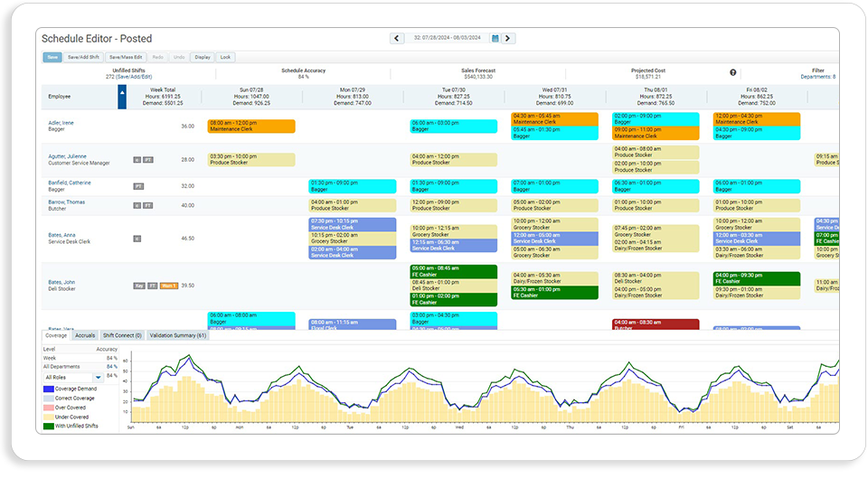The width and height of the screenshot is (868, 488).
Task: Click the orange warning badge for Bates, John
Action: click(169, 286)
